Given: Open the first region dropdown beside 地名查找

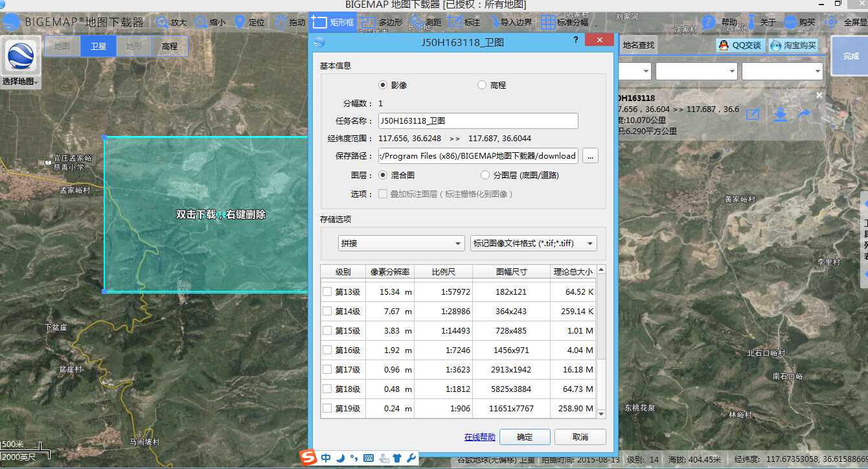Looking at the screenshot, I should tap(634, 71).
